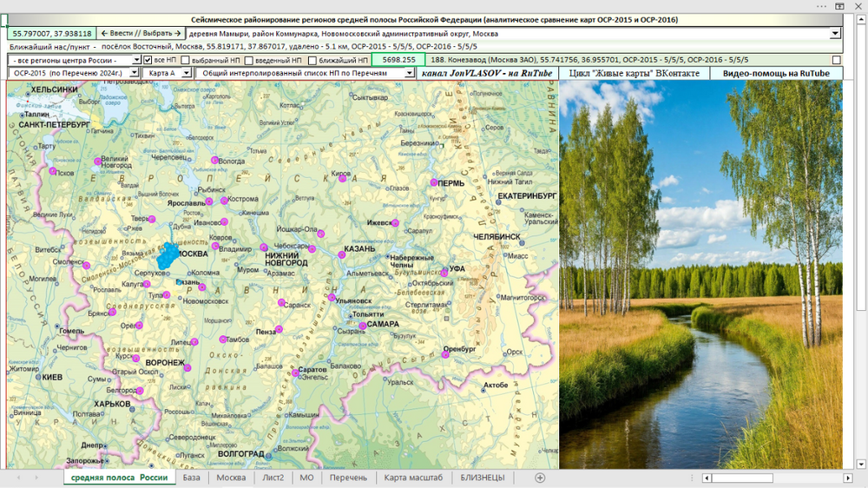Select the magenta marker at Вологда
This screenshot has height=488, width=868.
(214, 160)
